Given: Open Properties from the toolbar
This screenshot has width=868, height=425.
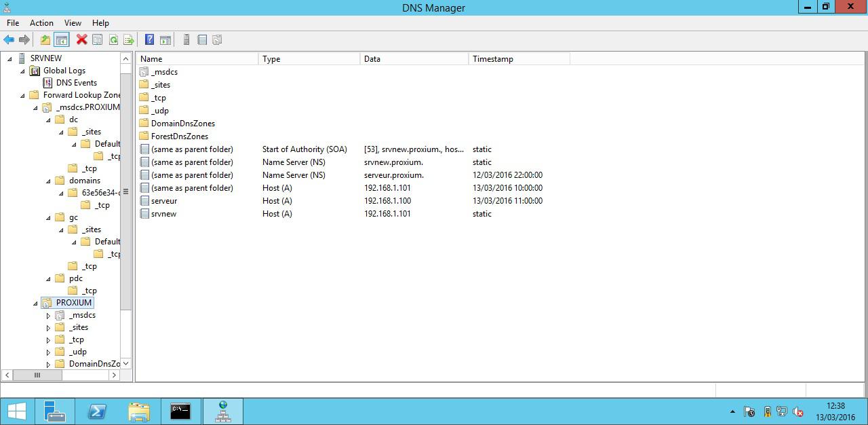Looking at the screenshot, I should (98, 40).
